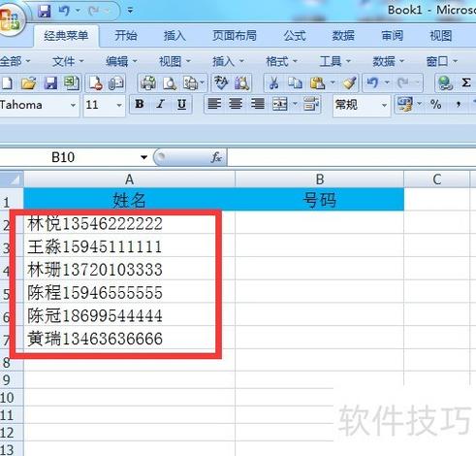476x456 pixels.
Task: Click the wrap text icon
Action: click(311, 104)
